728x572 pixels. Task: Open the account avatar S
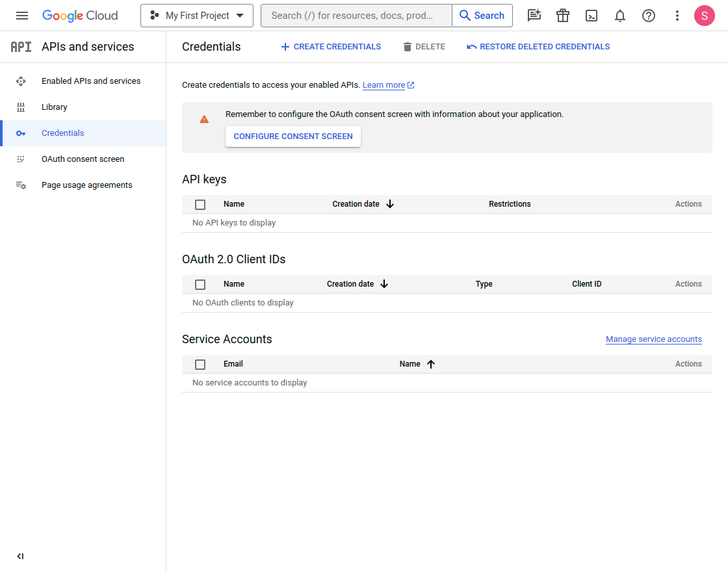705,16
